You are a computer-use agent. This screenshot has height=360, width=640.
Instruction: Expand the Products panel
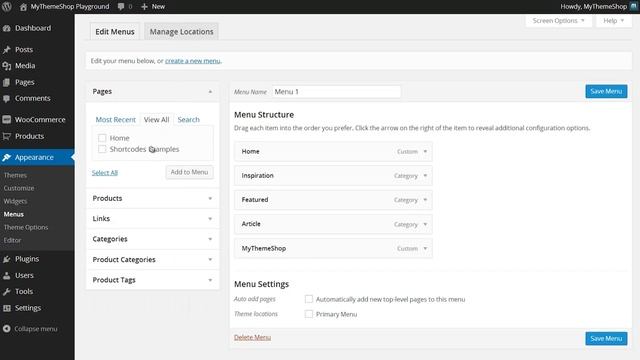(210, 198)
